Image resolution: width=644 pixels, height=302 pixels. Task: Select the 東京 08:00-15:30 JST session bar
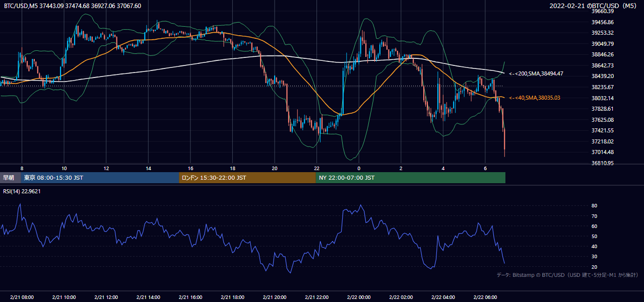[100, 178]
